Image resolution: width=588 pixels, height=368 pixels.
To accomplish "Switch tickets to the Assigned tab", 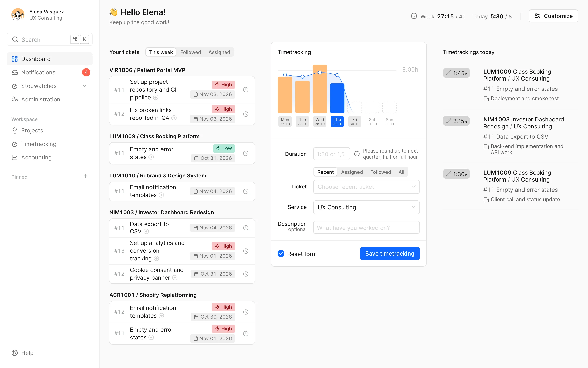I will click(219, 52).
